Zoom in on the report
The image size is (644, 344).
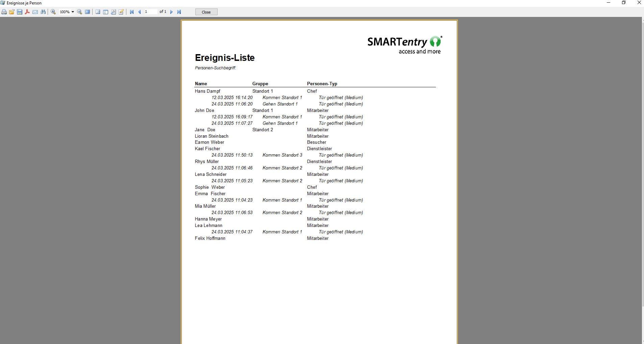click(x=53, y=12)
